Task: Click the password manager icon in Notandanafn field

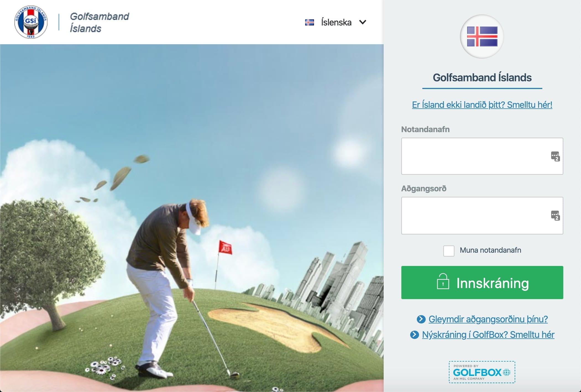Action: (x=555, y=156)
